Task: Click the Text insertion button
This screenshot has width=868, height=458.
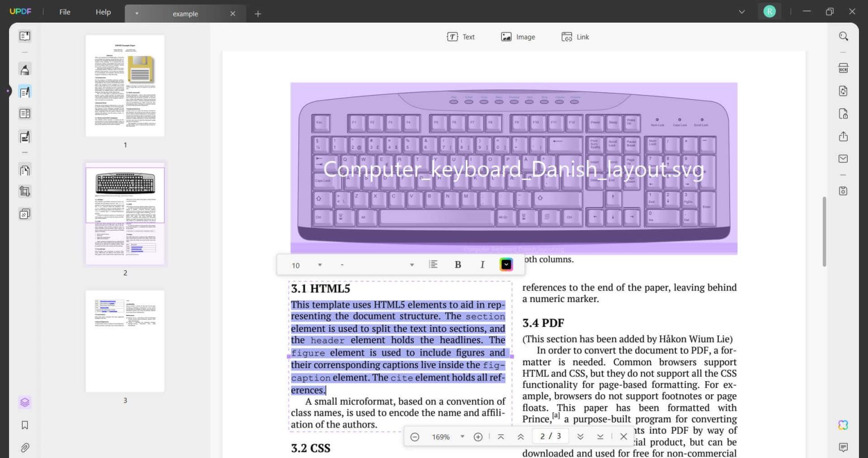Action: point(461,36)
